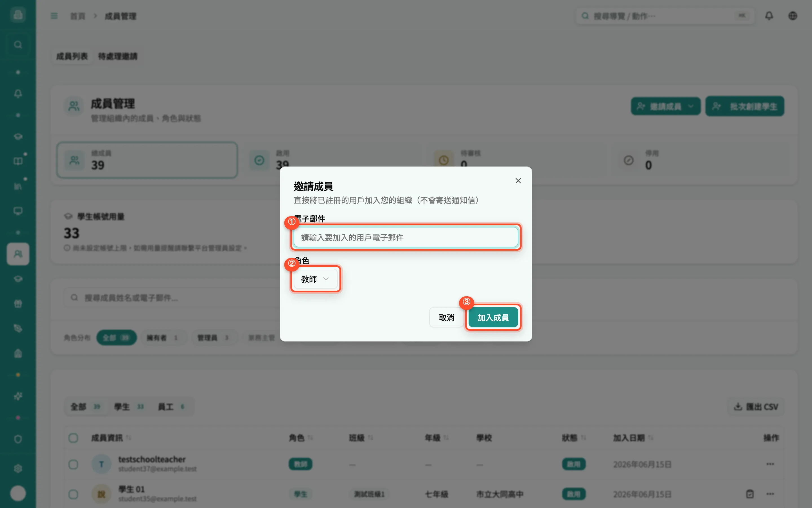
Task: Click the user avatar at sidebar bottom
Action: (18, 493)
